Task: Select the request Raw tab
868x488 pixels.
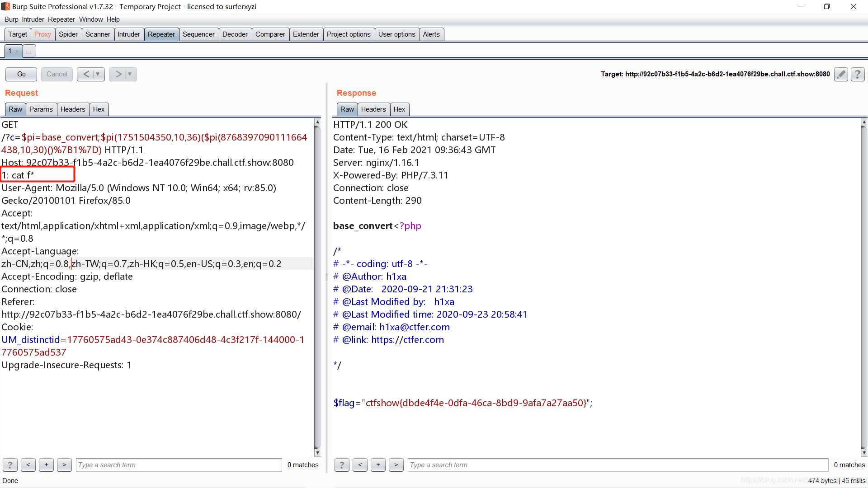Action: pyautogui.click(x=15, y=109)
